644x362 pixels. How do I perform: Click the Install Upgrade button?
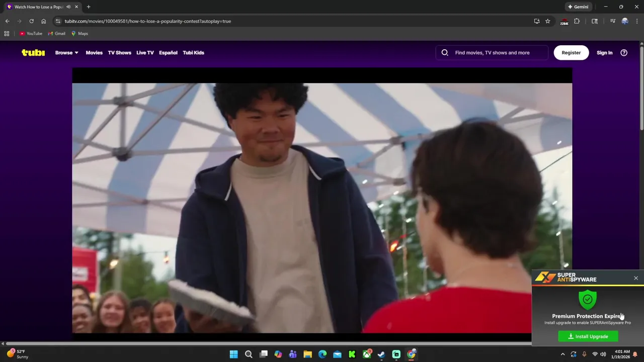click(x=588, y=336)
